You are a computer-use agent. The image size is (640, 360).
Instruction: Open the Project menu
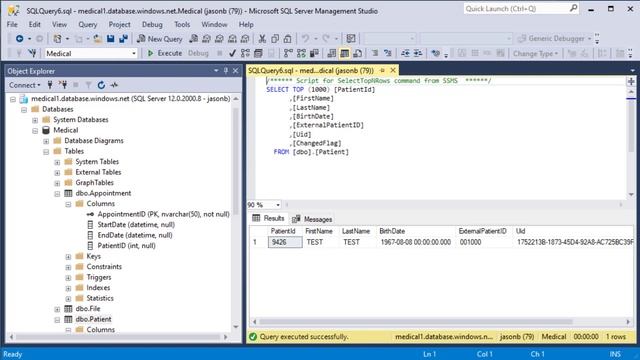tap(119, 24)
